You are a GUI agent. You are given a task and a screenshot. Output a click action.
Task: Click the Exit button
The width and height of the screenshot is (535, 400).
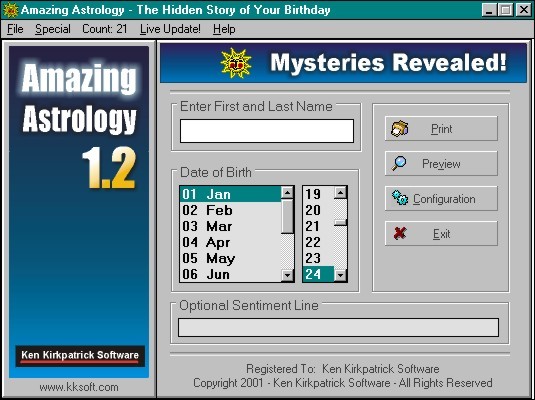point(441,234)
